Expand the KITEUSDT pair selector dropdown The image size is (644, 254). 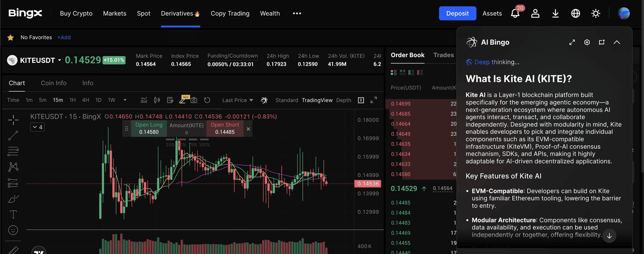pos(60,60)
